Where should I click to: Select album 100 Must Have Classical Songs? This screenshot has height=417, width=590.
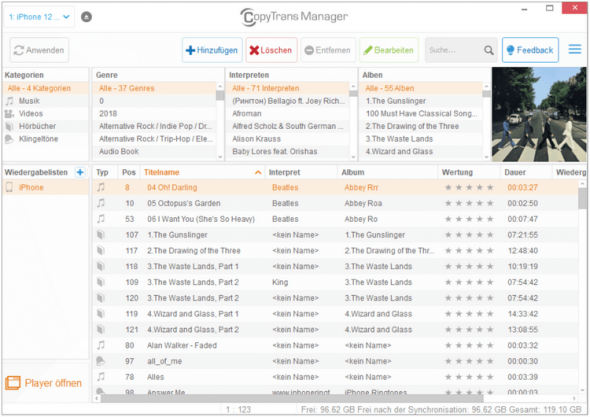[x=421, y=114]
